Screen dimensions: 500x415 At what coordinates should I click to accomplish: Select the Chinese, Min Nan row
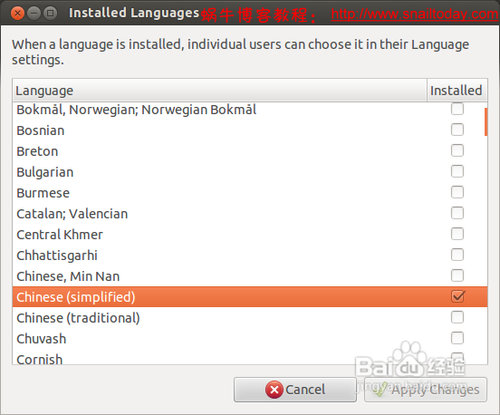click(x=250, y=276)
